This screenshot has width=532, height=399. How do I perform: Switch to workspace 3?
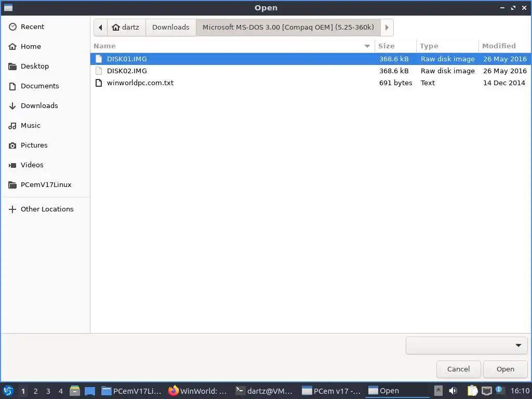click(x=48, y=391)
